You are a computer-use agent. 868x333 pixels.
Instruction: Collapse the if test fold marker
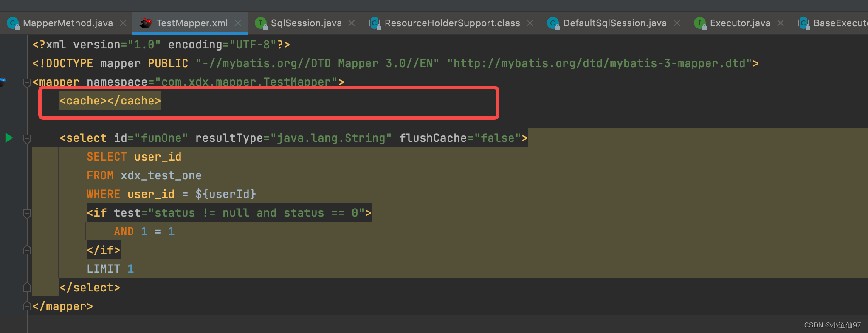27,213
